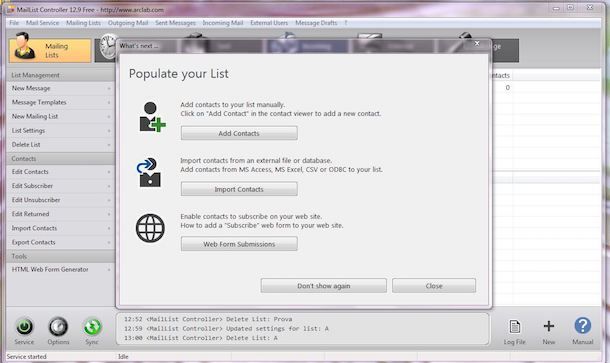
Task: Click the Service power icon
Action: click(25, 327)
